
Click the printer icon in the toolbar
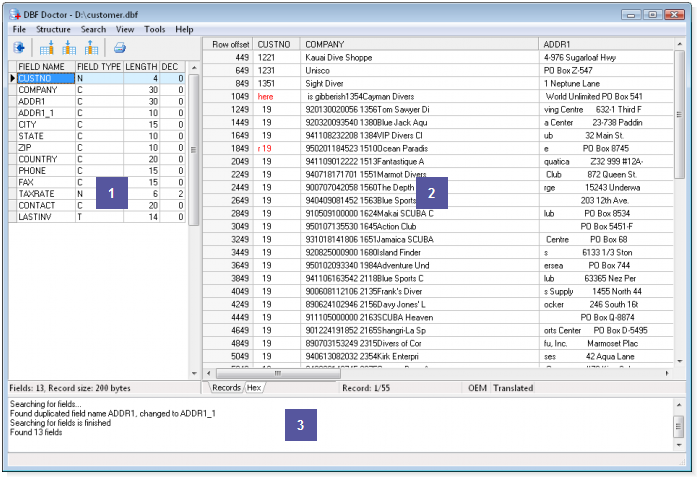coord(119,47)
